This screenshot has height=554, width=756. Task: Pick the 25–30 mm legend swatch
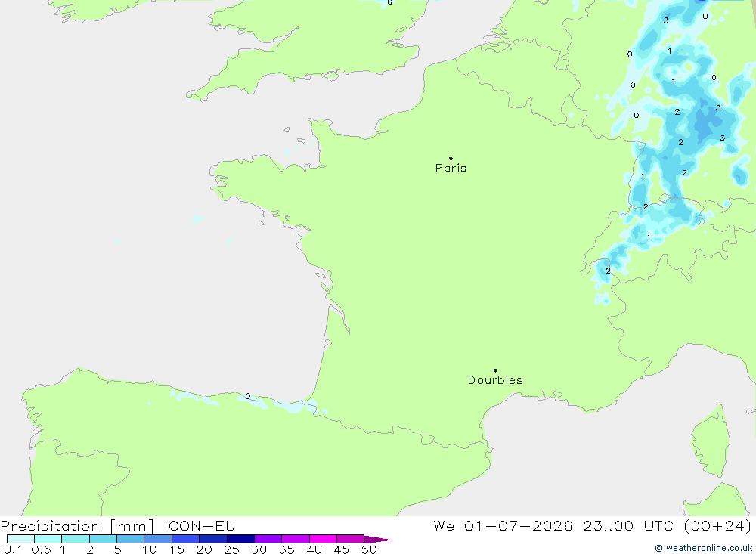[x=240, y=539]
